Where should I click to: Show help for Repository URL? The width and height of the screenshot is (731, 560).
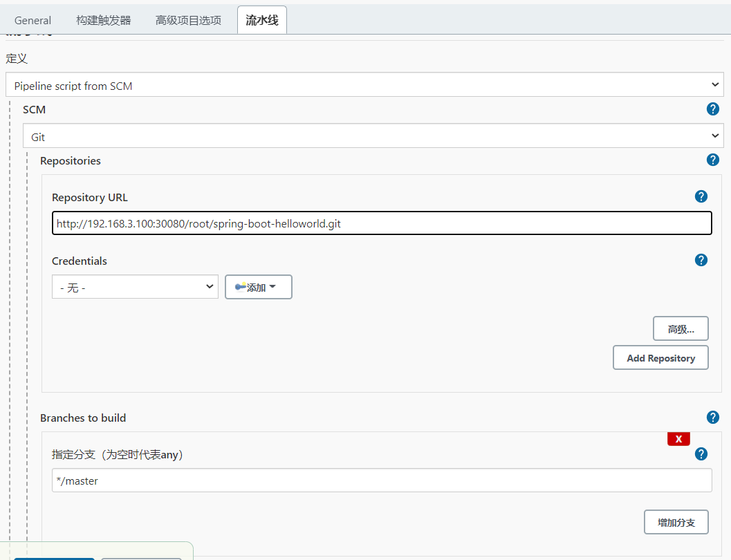(x=701, y=196)
